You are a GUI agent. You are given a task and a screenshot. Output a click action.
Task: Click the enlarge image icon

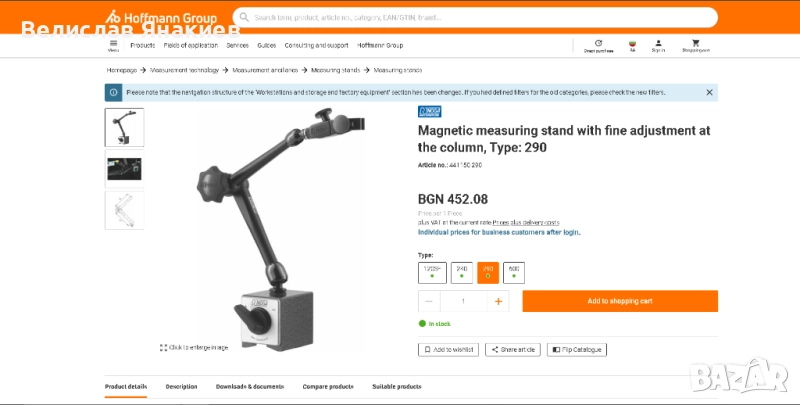(163, 347)
